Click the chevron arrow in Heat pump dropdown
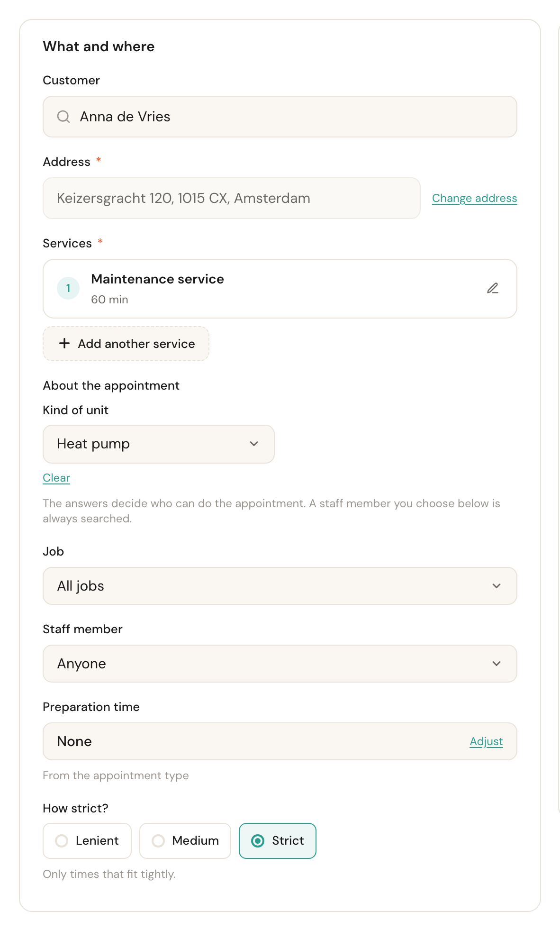This screenshot has height=930, width=560. (x=254, y=444)
